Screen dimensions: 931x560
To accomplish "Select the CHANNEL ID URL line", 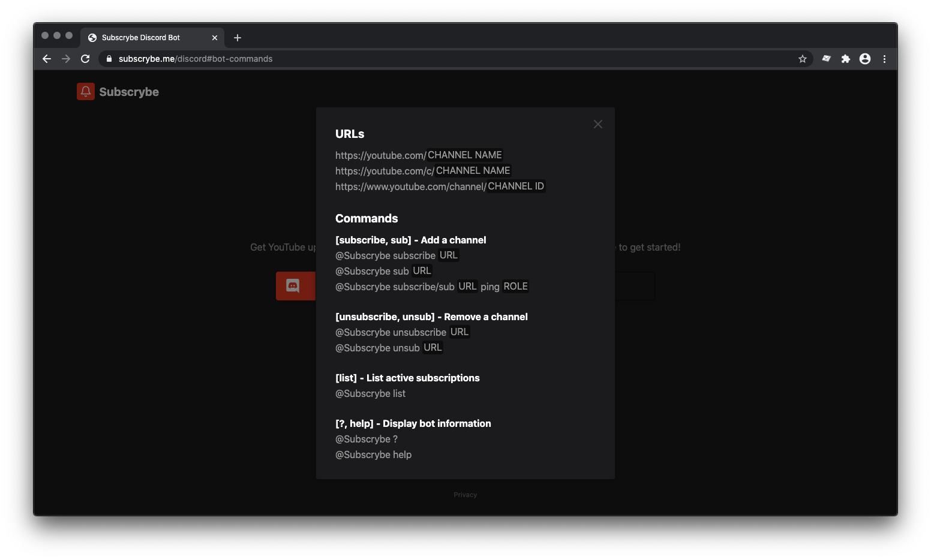I will (x=440, y=186).
